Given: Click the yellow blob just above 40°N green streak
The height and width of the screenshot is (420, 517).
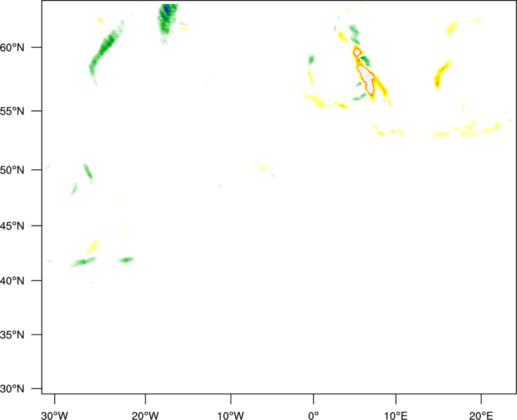Looking at the screenshot, I should tap(92, 246).
